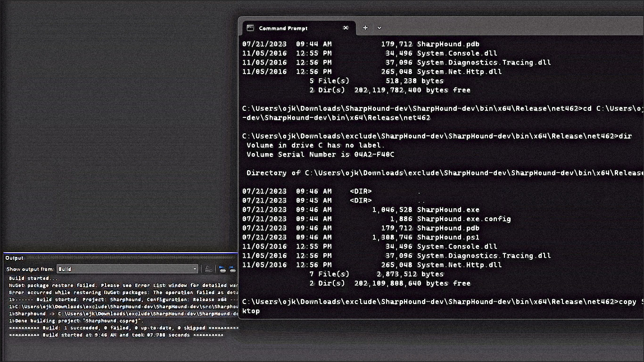Click the Output panel title
This screenshot has width=644, height=362.
click(14, 258)
